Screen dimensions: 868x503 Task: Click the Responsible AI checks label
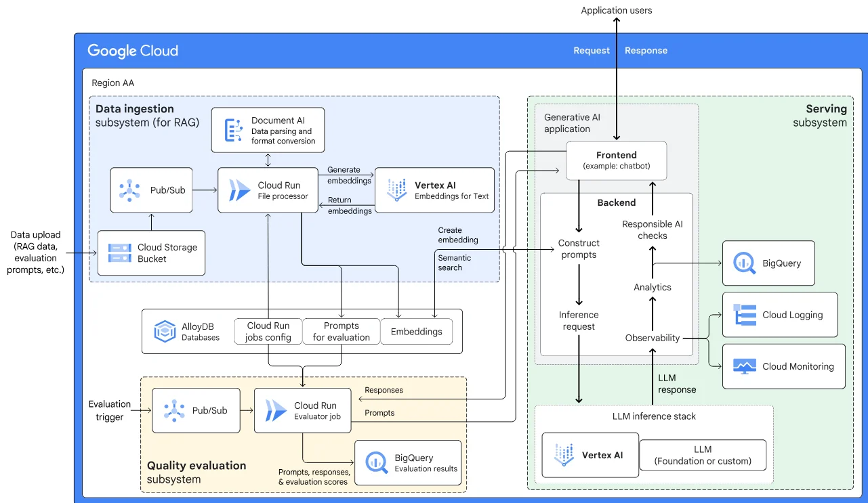(x=652, y=229)
